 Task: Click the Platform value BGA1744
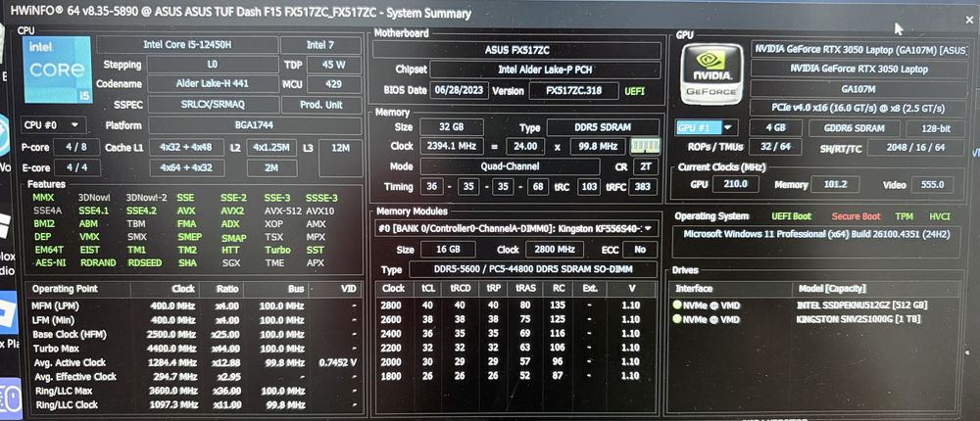point(255,125)
